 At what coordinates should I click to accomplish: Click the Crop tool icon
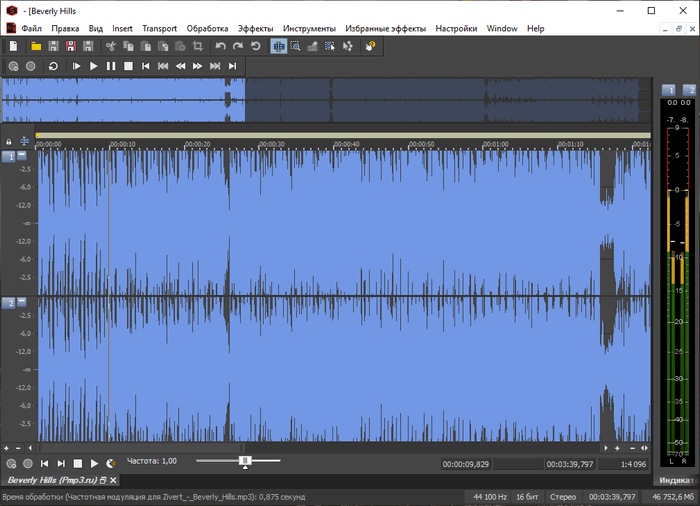point(197,46)
